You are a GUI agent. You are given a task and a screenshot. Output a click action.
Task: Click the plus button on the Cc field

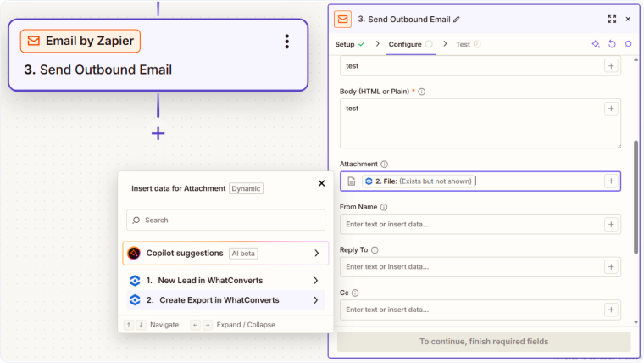click(611, 310)
